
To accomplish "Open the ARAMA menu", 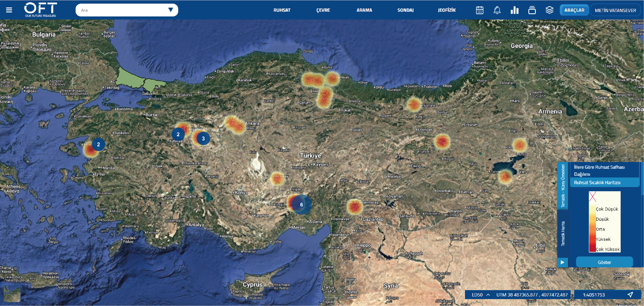I will 364,10.
